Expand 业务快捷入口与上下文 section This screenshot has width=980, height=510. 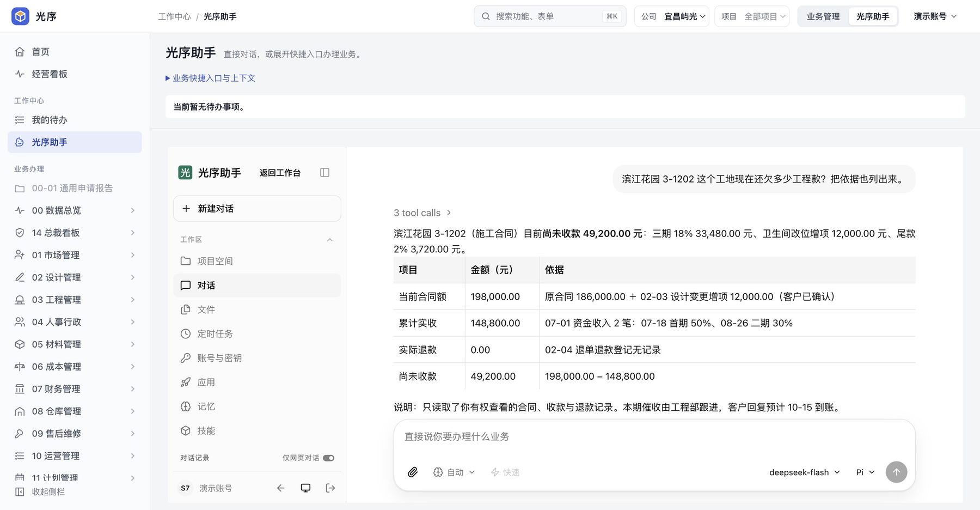coord(210,78)
